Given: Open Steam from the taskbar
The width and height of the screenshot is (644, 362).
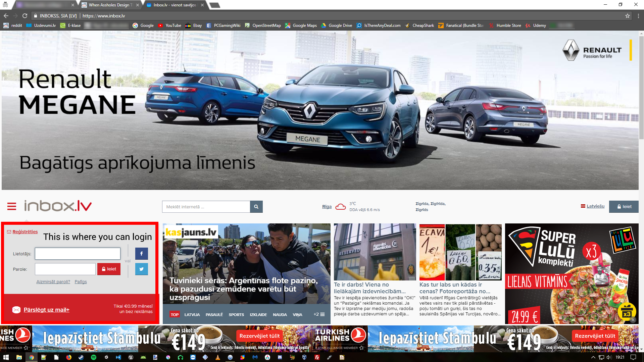Looking at the screenshot, I should pos(81,357).
